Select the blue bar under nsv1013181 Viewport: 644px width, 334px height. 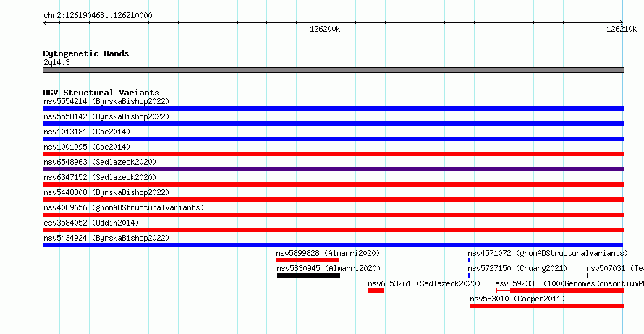pyautogui.click(x=333, y=139)
